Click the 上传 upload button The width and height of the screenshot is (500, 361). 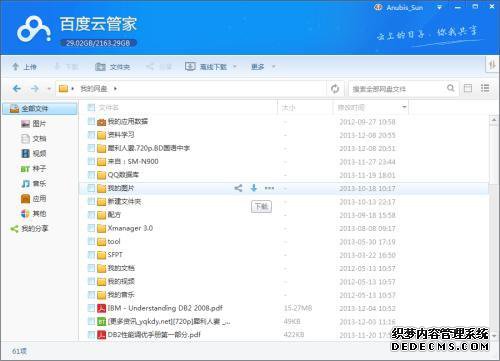pyautogui.click(x=24, y=67)
